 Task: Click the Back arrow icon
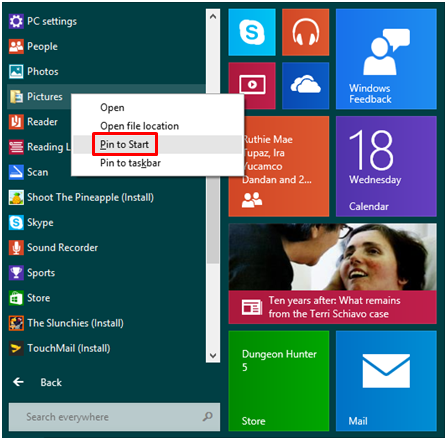[x=18, y=382]
